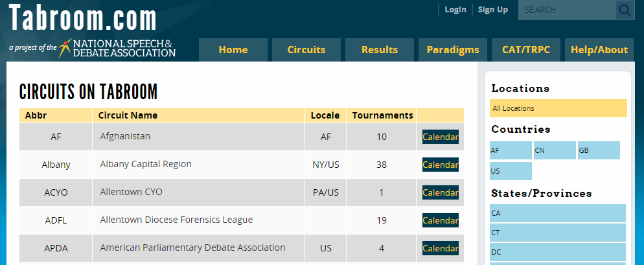Click the Sign Up link
Screen dimensions: 644x265
coord(493,10)
